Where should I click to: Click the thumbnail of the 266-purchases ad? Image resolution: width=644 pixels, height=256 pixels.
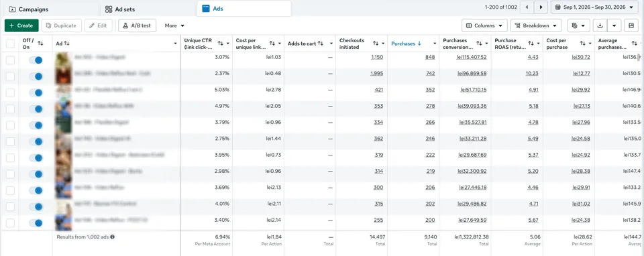pyautogui.click(x=64, y=125)
